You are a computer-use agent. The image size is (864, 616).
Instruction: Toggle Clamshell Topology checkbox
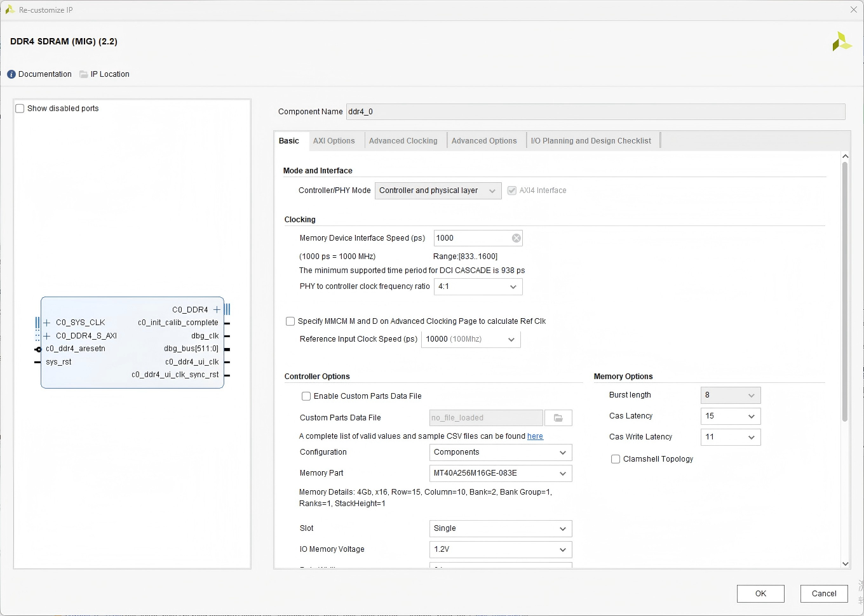pyautogui.click(x=616, y=459)
